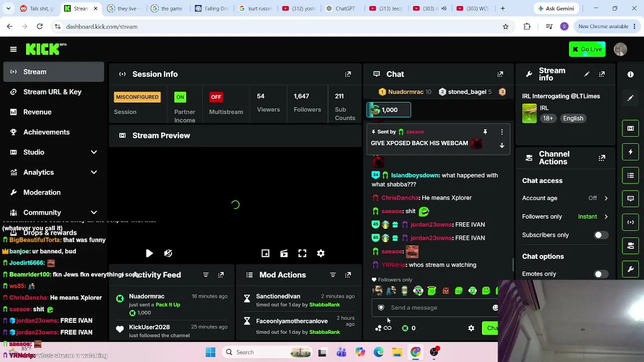Click the 1,000 gifted Kicks badge in chat
The image size is (644, 362).
click(388, 110)
